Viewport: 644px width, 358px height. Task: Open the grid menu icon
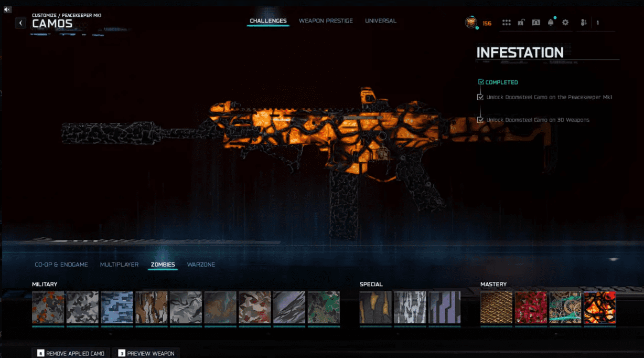pos(506,23)
